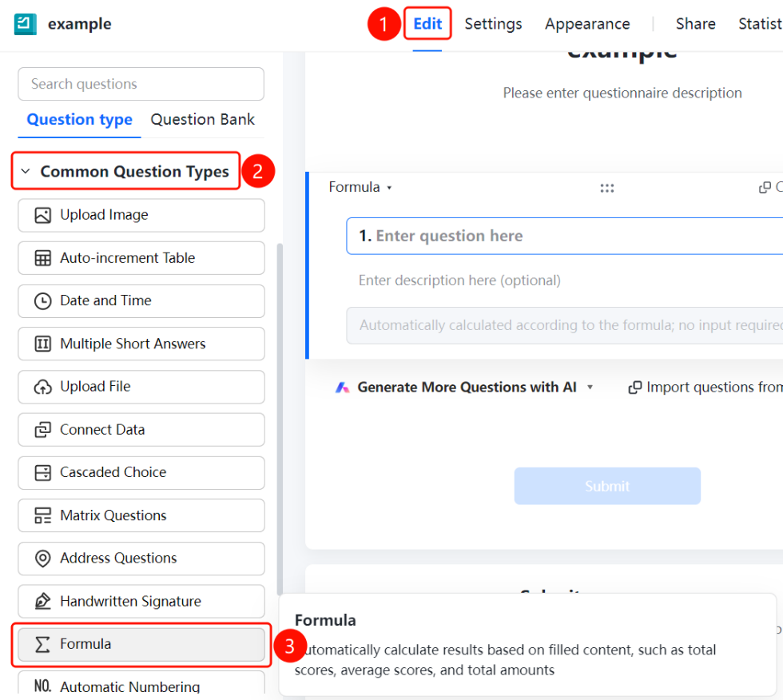Click the Search questions field
Viewport: 783px width, 700px height.
[141, 84]
